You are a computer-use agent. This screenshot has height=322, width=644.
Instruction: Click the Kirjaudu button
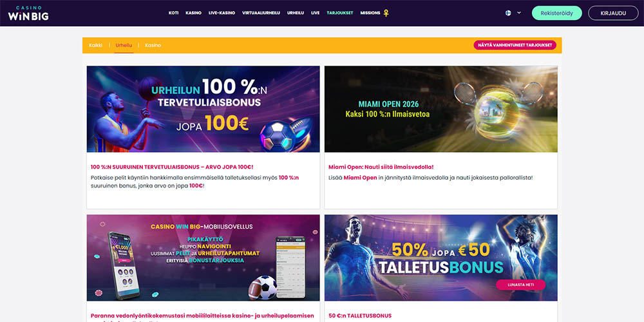coord(613,13)
